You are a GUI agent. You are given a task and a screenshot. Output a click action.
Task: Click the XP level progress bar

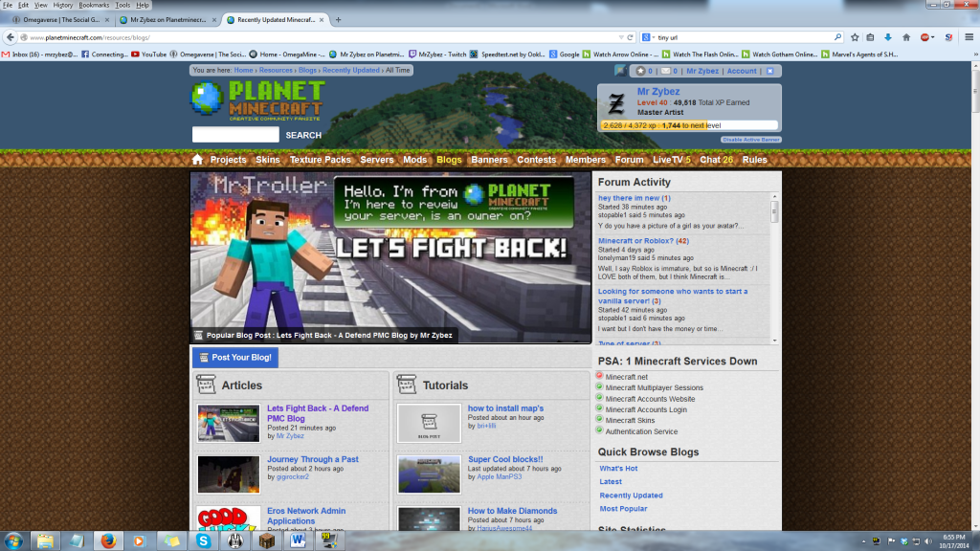(x=689, y=125)
